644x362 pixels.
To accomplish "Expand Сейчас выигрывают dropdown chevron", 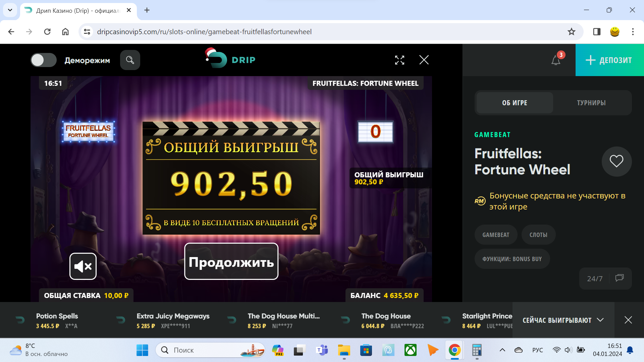I will point(600,320).
